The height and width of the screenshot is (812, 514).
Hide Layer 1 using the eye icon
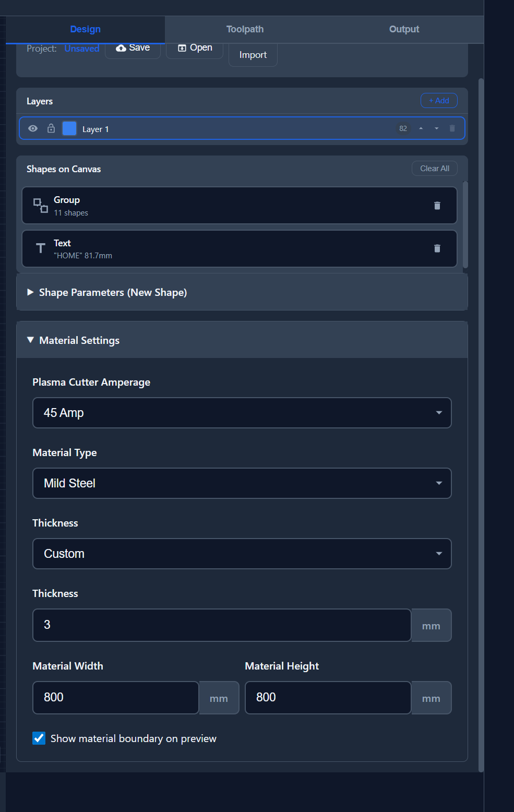[33, 128]
